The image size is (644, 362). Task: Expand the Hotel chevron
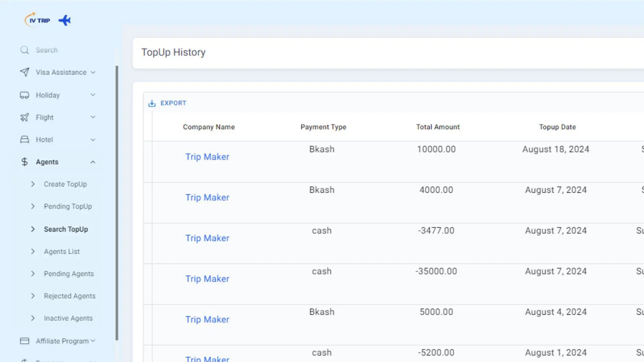tap(93, 140)
